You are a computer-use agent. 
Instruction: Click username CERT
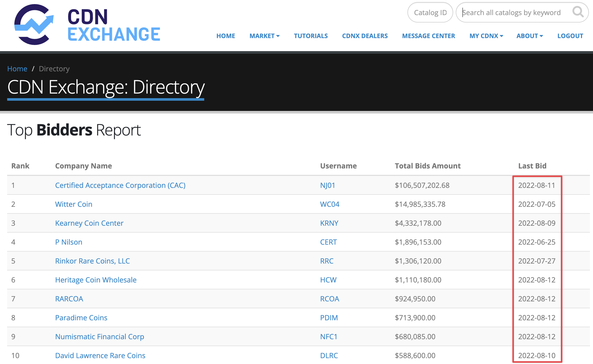328,242
